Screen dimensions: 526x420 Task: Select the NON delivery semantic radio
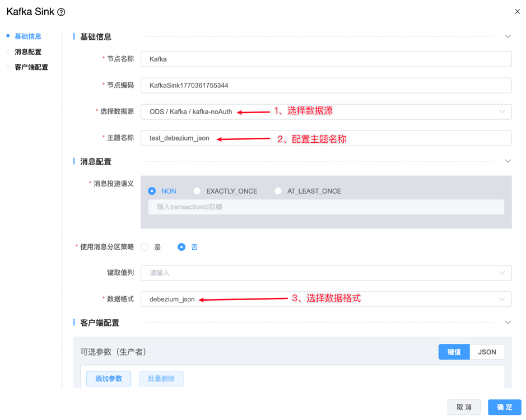[x=152, y=191]
